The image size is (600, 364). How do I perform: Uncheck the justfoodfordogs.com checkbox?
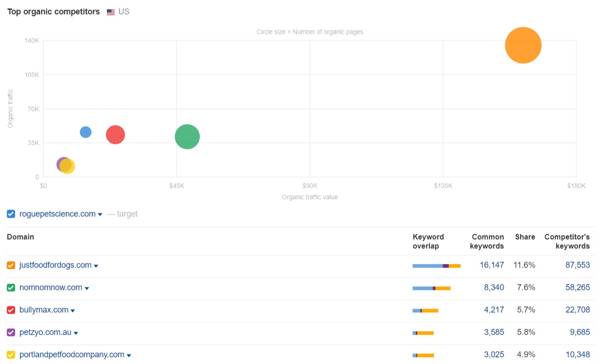(x=11, y=265)
